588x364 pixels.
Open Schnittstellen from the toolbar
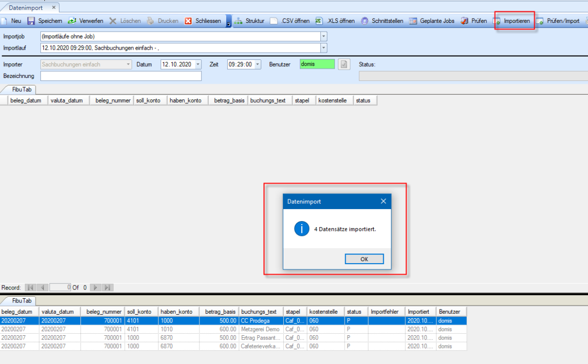[x=365, y=21]
